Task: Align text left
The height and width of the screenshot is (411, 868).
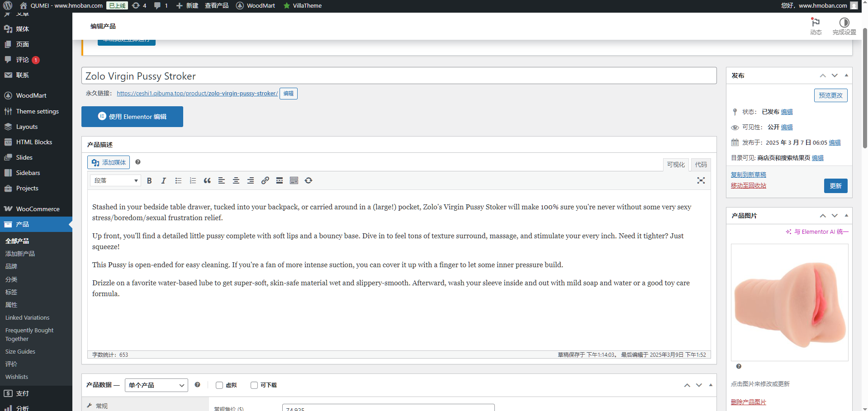Action: (222, 180)
